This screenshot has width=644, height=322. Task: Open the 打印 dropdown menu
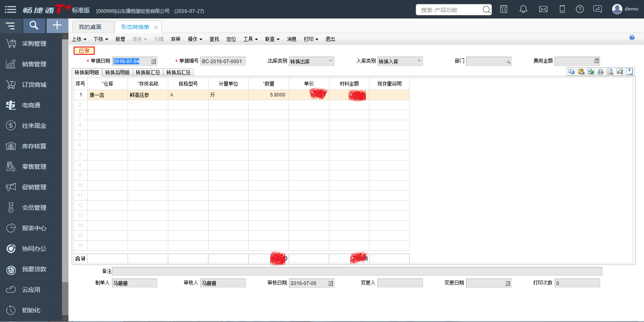coord(311,39)
